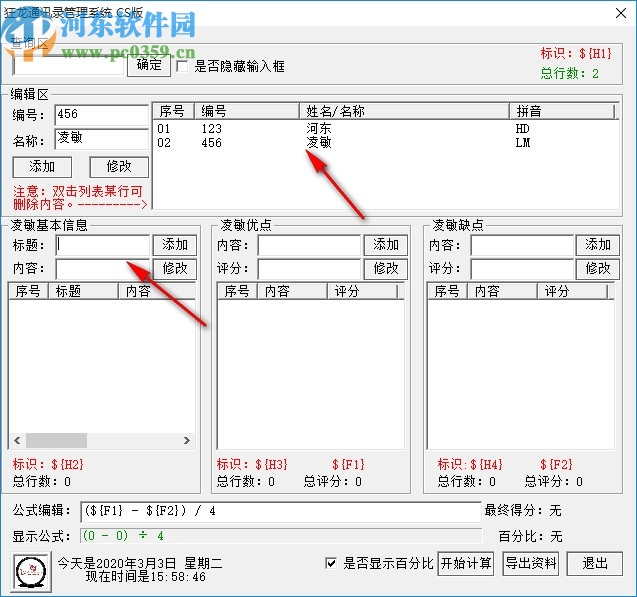Image resolution: width=637 pixels, height=597 pixels.
Task: Click 添加 in 凌敏基本信息 panel
Action: coord(175,245)
